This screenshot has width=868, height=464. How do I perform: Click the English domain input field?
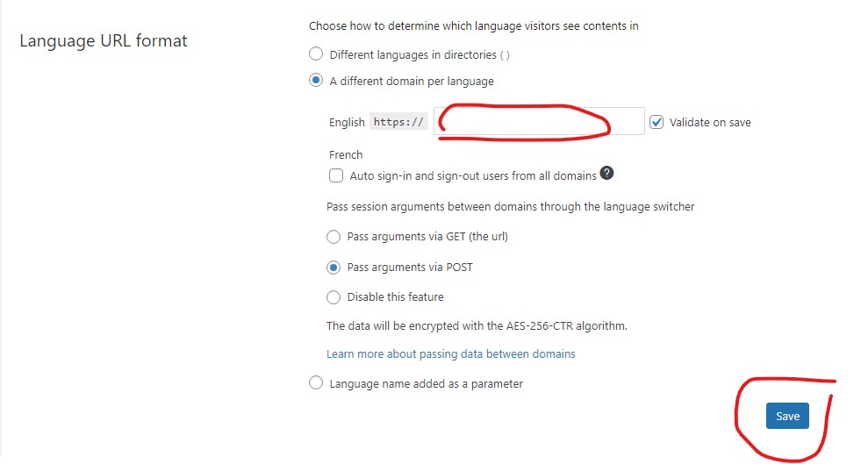[x=539, y=122]
